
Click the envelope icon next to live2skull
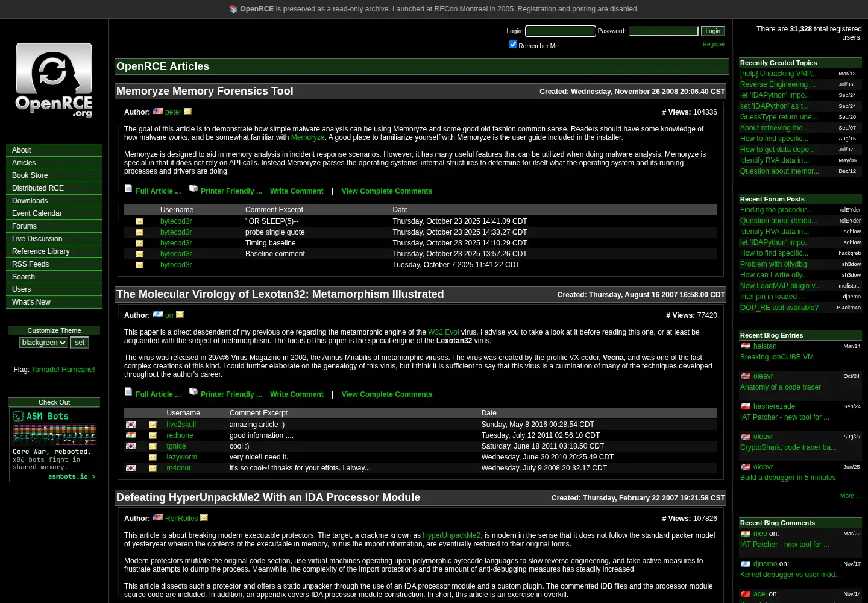pos(153,425)
